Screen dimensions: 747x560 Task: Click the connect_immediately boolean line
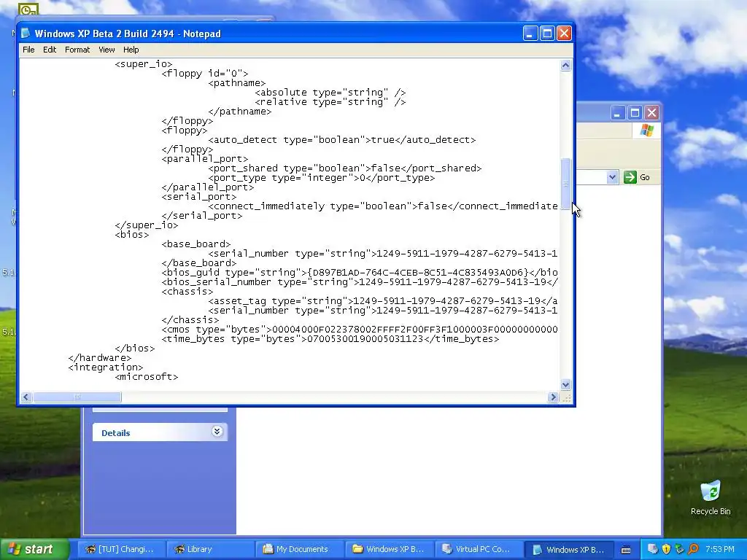coord(382,206)
